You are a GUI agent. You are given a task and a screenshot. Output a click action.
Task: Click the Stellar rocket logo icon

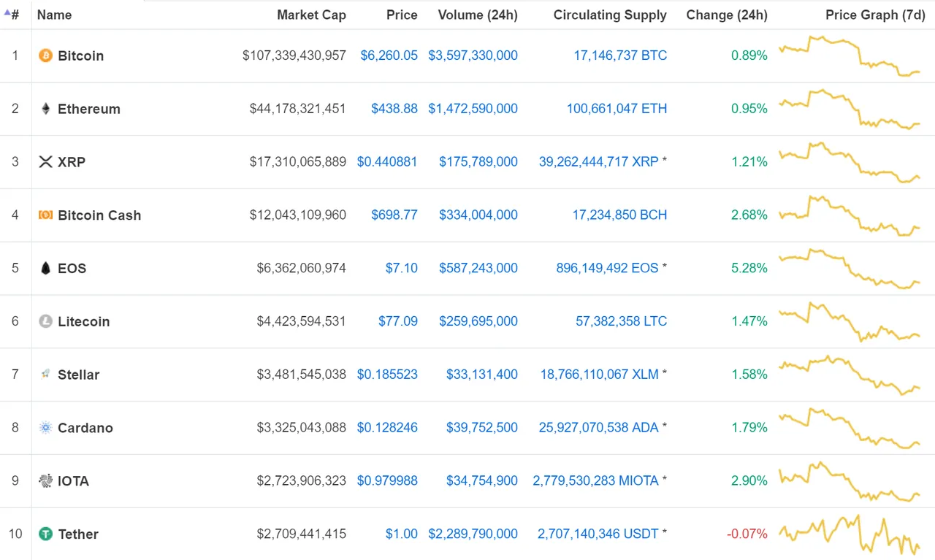click(45, 375)
